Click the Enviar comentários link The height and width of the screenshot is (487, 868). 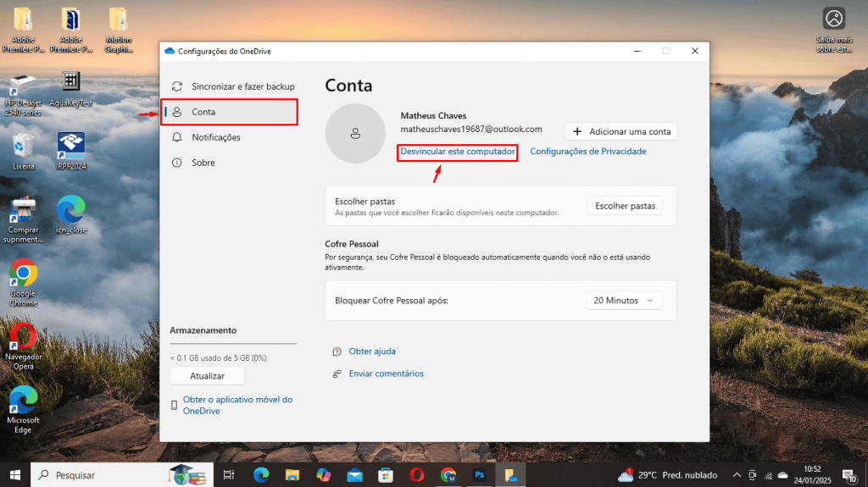(386, 374)
